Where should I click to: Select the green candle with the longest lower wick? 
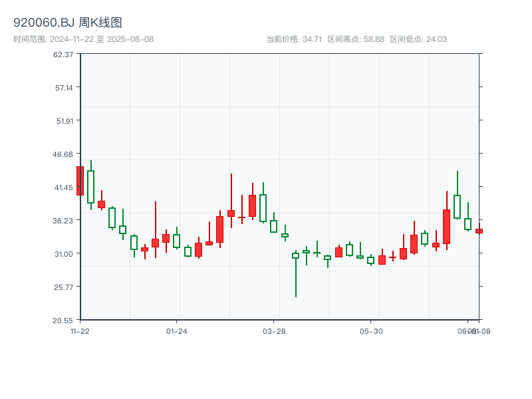point(296,274)
